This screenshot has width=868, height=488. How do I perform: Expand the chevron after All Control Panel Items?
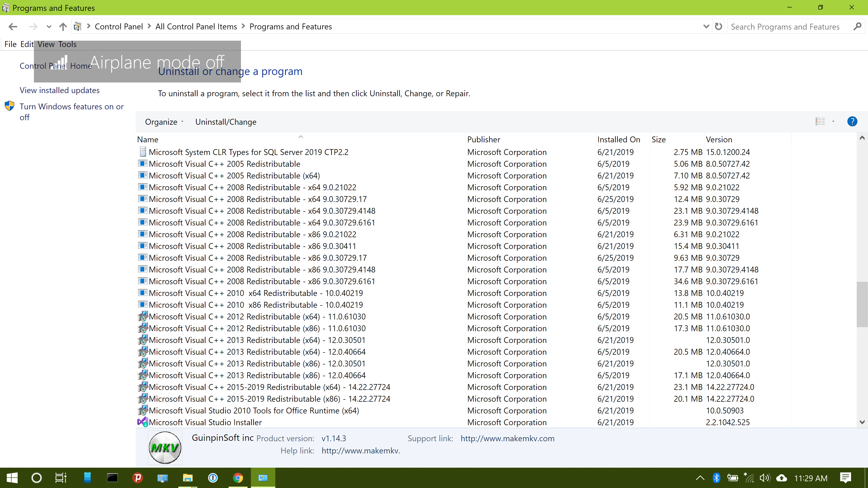point(243,26)
